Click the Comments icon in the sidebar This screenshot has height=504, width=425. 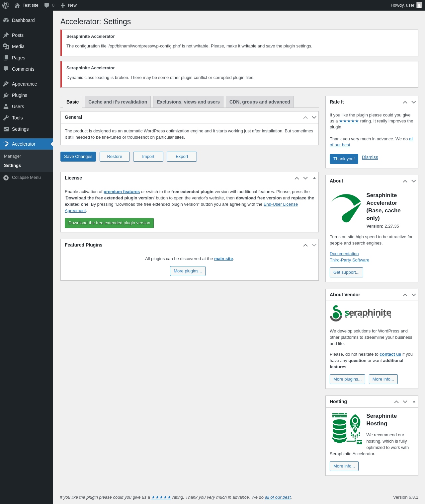tap(6, 69)
